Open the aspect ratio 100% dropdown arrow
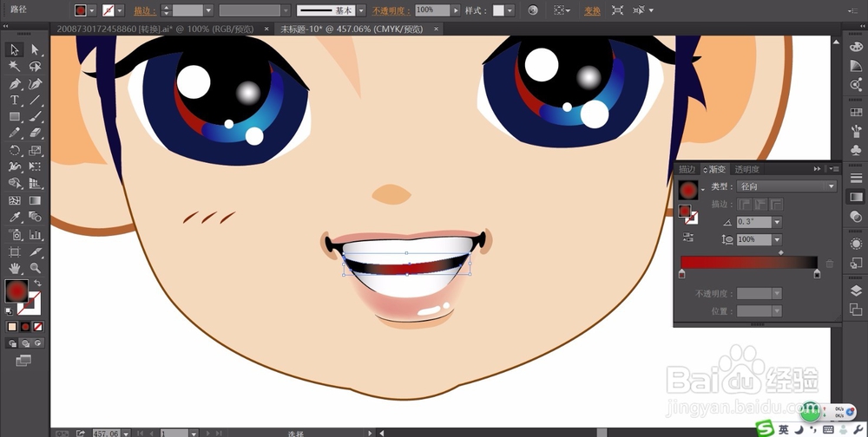This screenshot has width=868, height=437. click(777, 239)
